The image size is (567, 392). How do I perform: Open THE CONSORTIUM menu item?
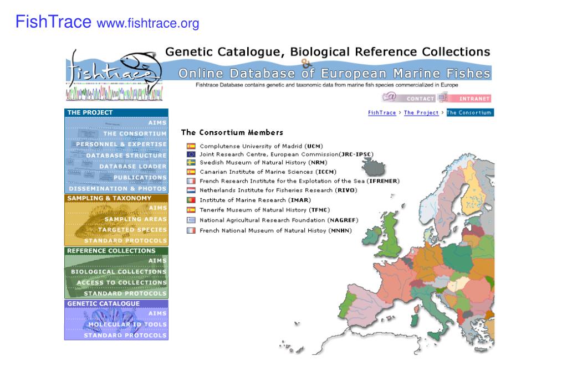(135, 133)
